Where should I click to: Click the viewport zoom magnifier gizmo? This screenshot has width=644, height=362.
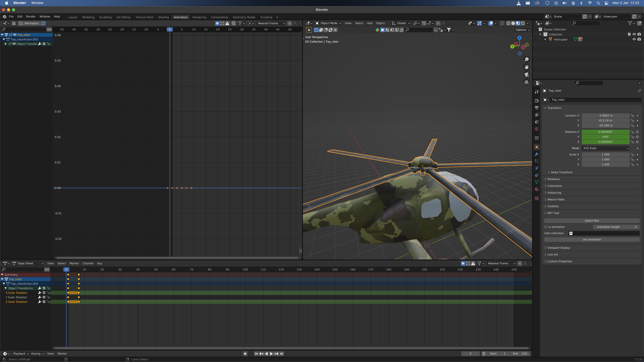tap(527, 59)
